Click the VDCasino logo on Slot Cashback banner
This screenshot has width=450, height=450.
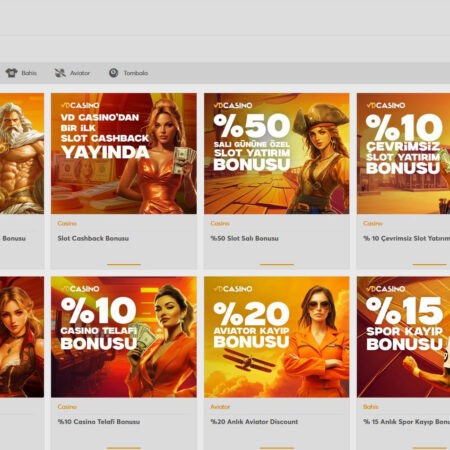tap(80, 105)
